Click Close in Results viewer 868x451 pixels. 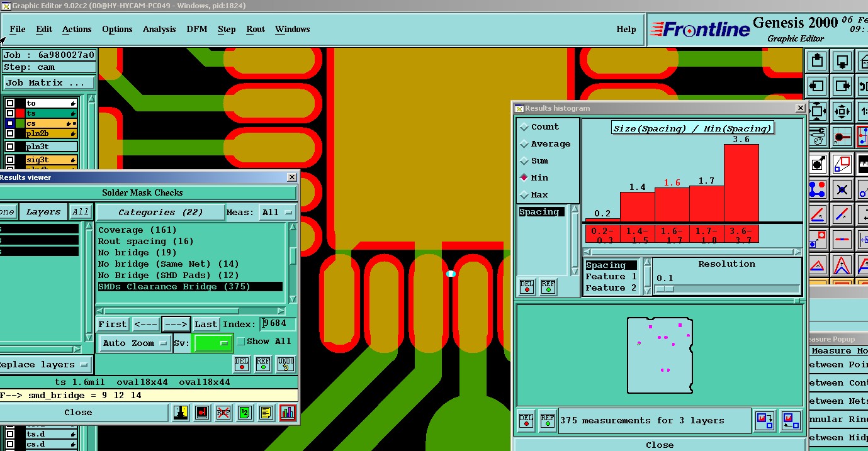point(78,413)
